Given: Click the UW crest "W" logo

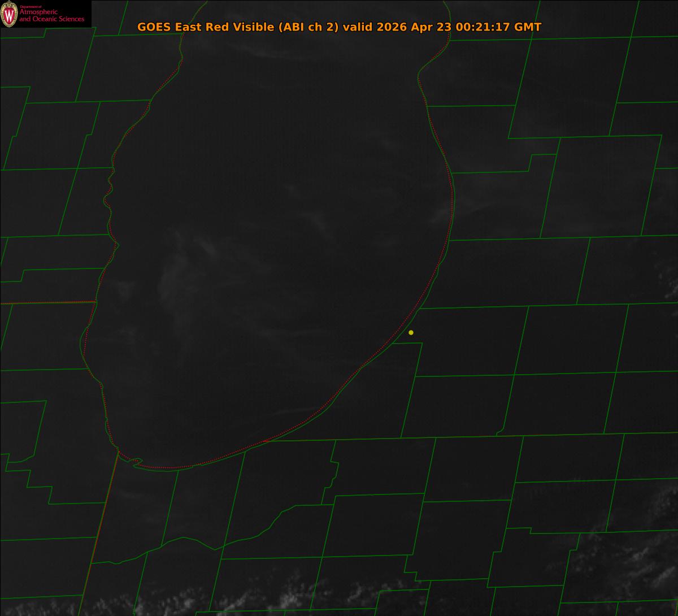Looking at the screenshot, I should pyautogui.click(x=9, y=14).
